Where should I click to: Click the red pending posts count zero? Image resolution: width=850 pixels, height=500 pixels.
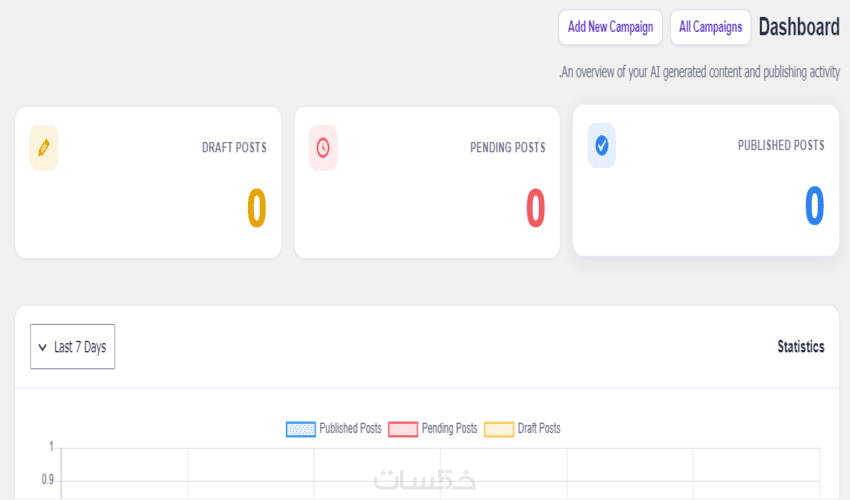pos(536,208)
